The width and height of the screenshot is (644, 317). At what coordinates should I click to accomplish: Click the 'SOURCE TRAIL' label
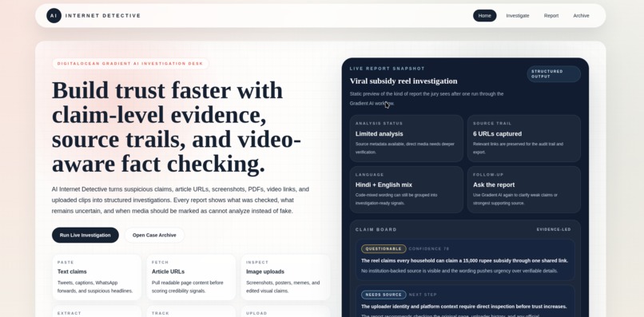click(492, 123)
